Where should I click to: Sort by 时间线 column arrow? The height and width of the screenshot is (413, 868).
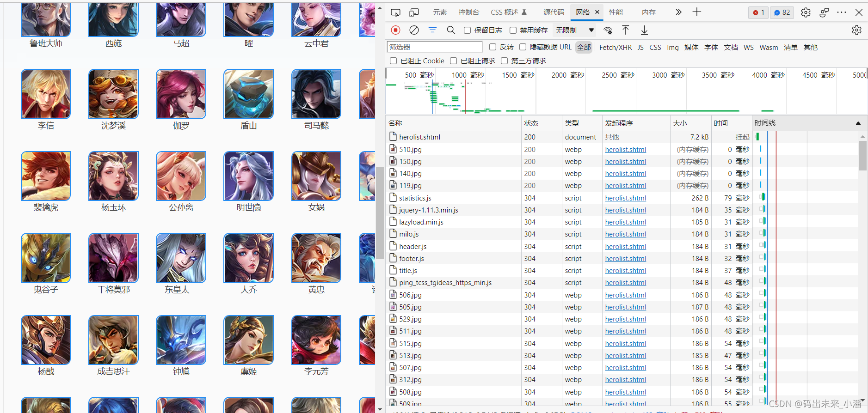pyautogui.click(x=858, y=123)
